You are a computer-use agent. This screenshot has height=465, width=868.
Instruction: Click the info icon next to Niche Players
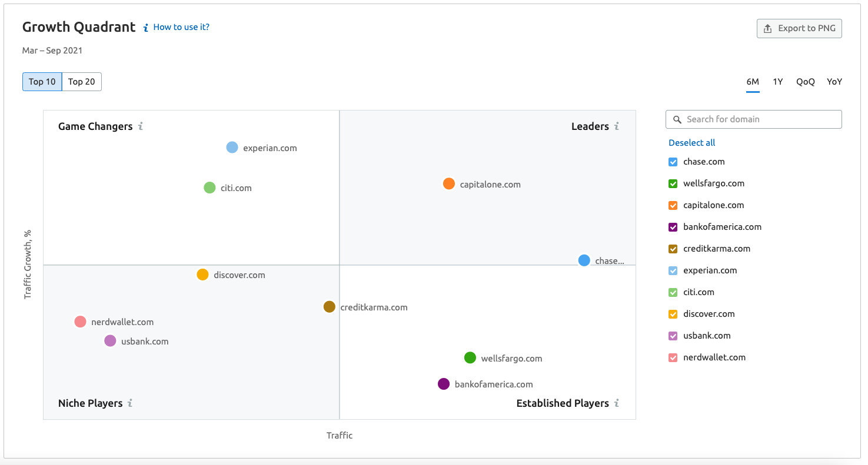click(x=130, y=403)
